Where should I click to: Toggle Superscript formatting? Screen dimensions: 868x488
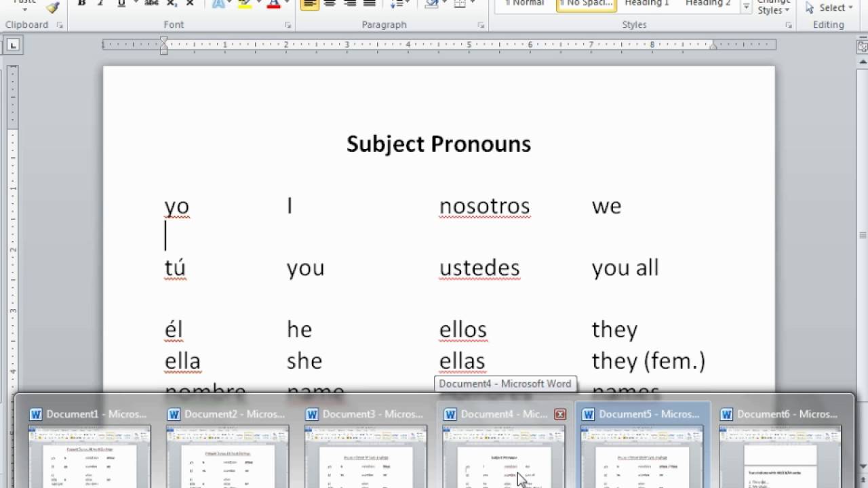(190, 3)
